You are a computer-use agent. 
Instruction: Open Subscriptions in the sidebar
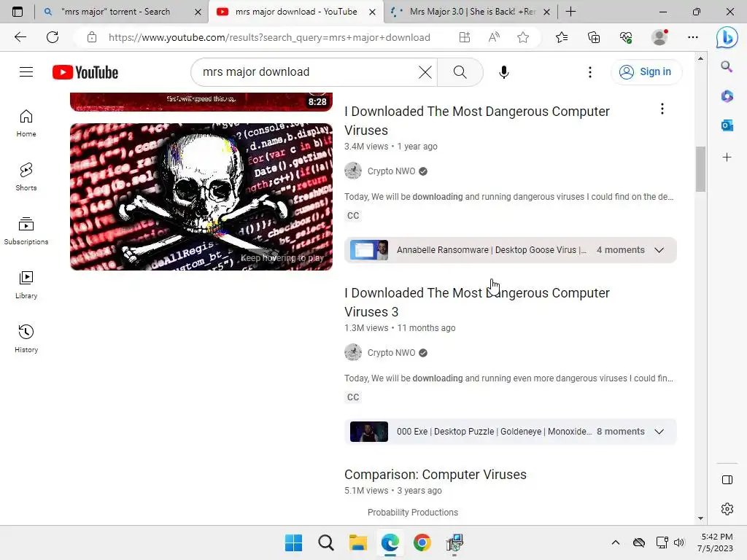click(26, 231)
